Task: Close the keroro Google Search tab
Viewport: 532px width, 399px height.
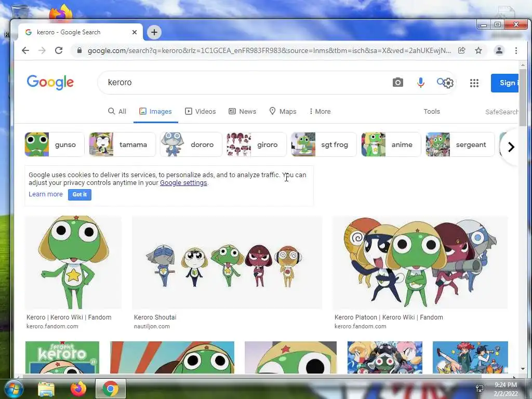Action: point(135,32)
